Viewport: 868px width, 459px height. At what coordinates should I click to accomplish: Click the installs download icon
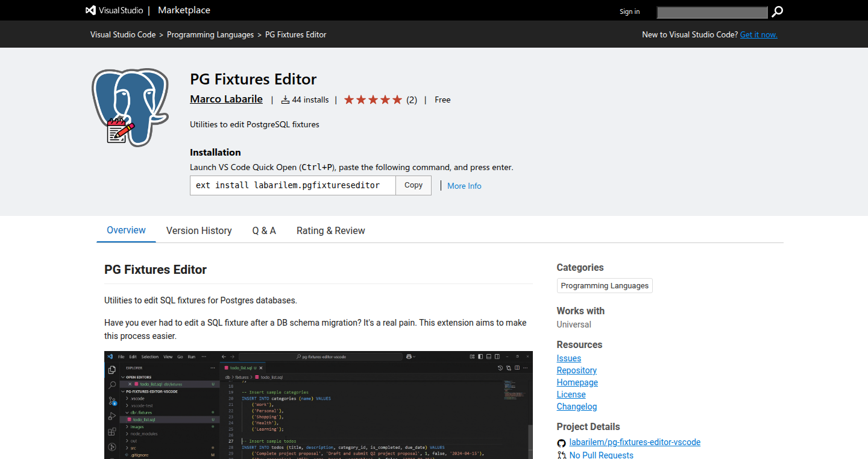(x=286, y=100)
